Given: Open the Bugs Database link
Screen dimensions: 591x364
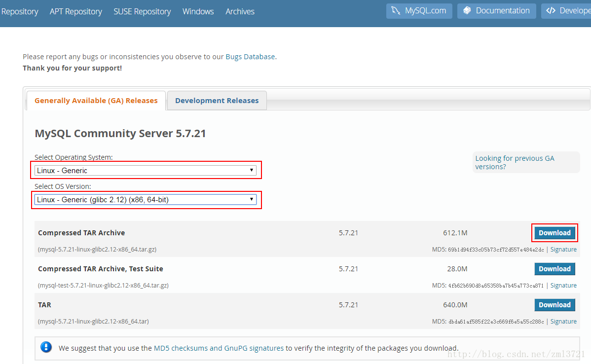Looking at the screenshot, I should (x=250, y=57).
